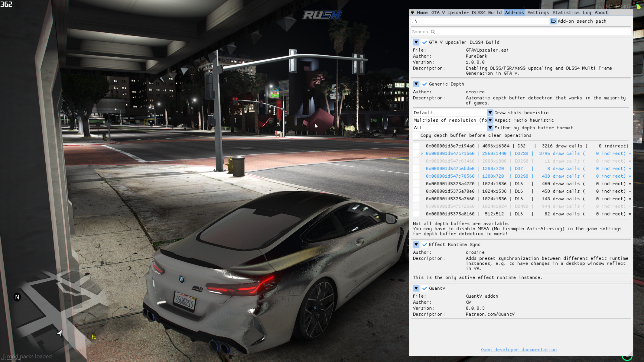Screen dimensions: 644x362
Task: Click the N compass marker on the minimap
Action: [17, 297]
